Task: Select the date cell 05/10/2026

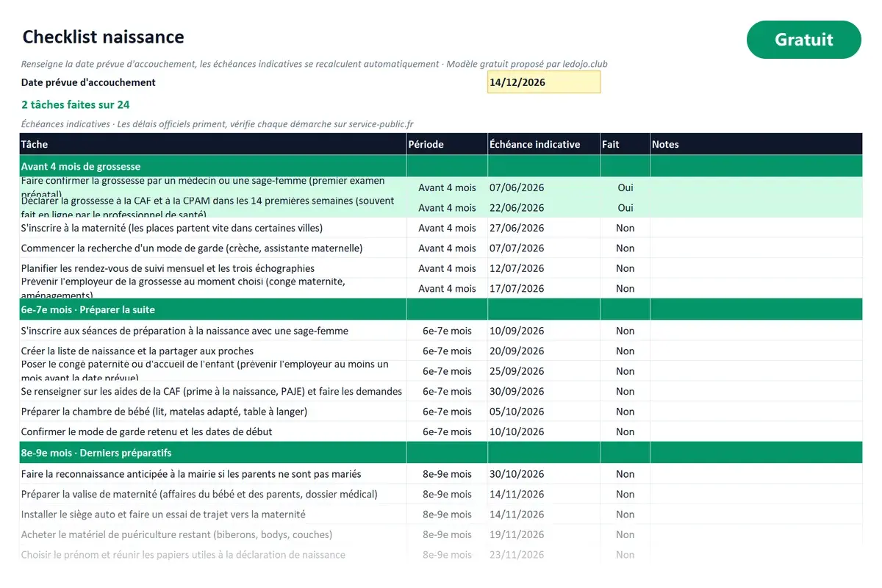Action: (x=544, y=412)
